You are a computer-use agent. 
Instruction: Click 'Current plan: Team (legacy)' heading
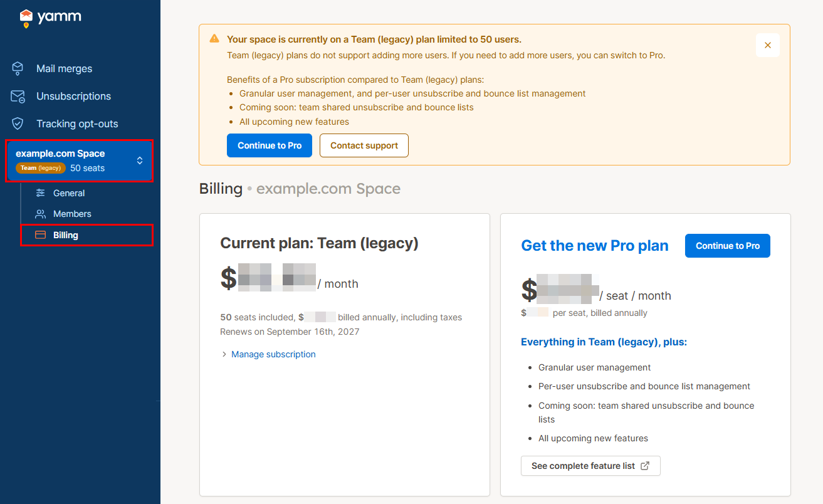point(319,243)
